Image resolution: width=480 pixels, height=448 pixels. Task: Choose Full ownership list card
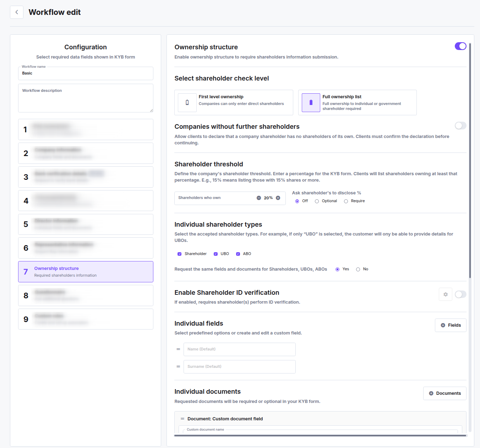358,103
